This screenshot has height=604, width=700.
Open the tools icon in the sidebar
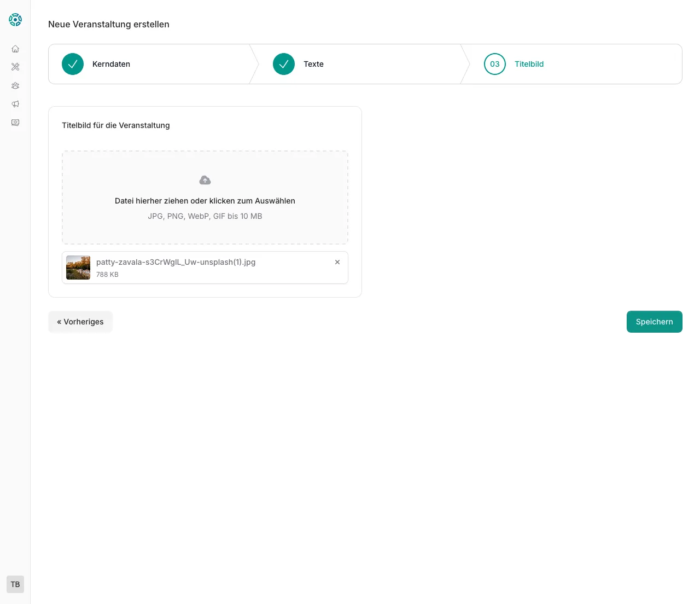15,67
